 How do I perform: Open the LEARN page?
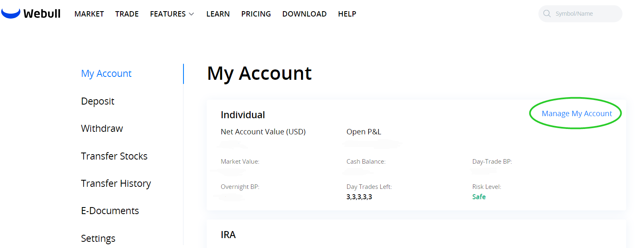pos(218,14)
